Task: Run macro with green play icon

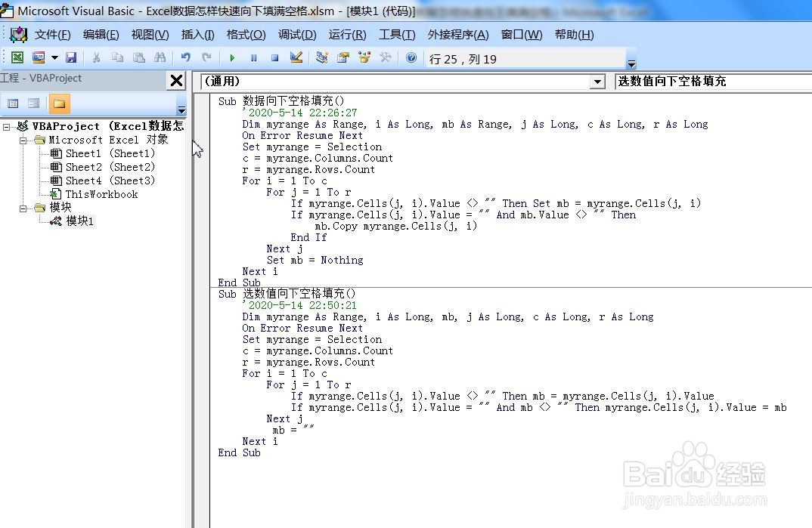Action: (232, 57)
